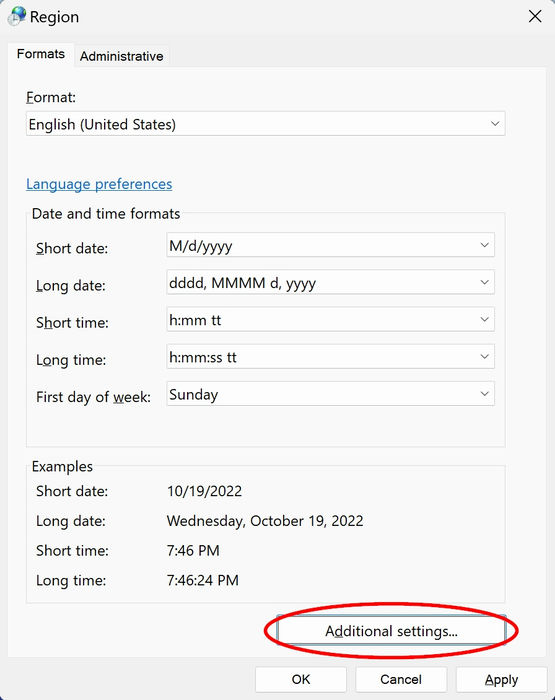Expand the Long date format dropdown

point(484,282)
